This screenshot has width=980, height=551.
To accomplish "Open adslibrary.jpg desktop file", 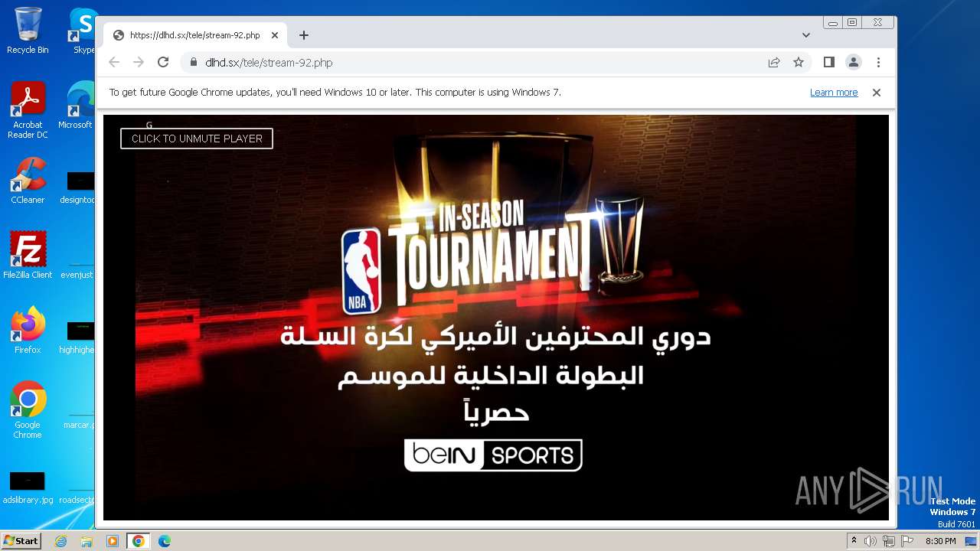I will 28,487.
